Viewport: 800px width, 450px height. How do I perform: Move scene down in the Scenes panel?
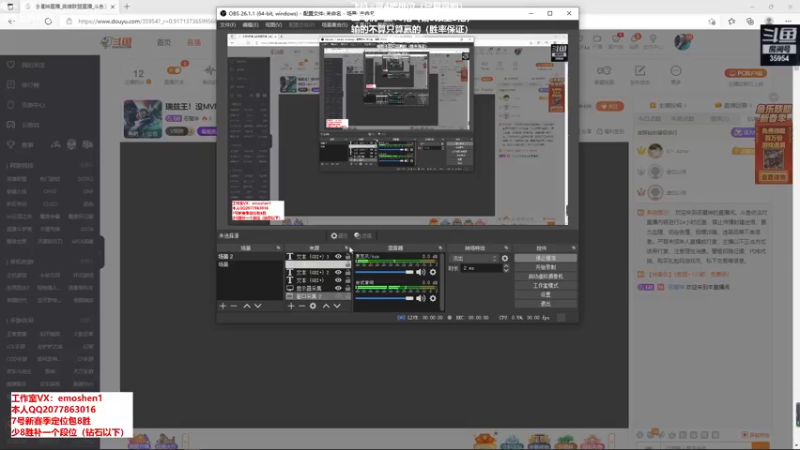click(x=258, y=306)
